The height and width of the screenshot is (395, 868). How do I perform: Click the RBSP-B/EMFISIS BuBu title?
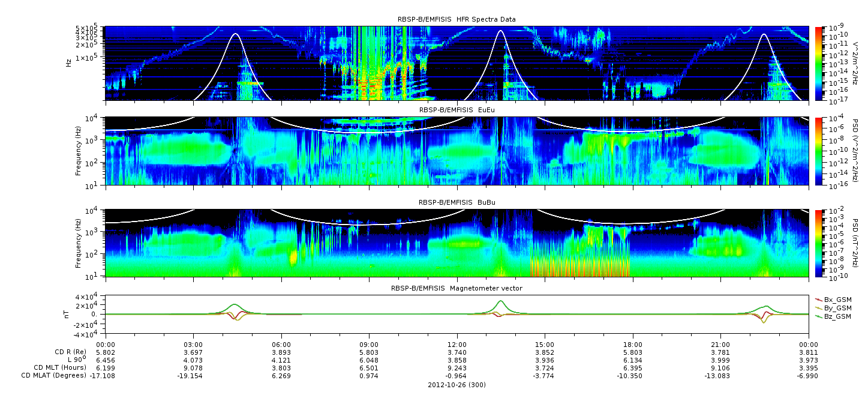[456, 203]
